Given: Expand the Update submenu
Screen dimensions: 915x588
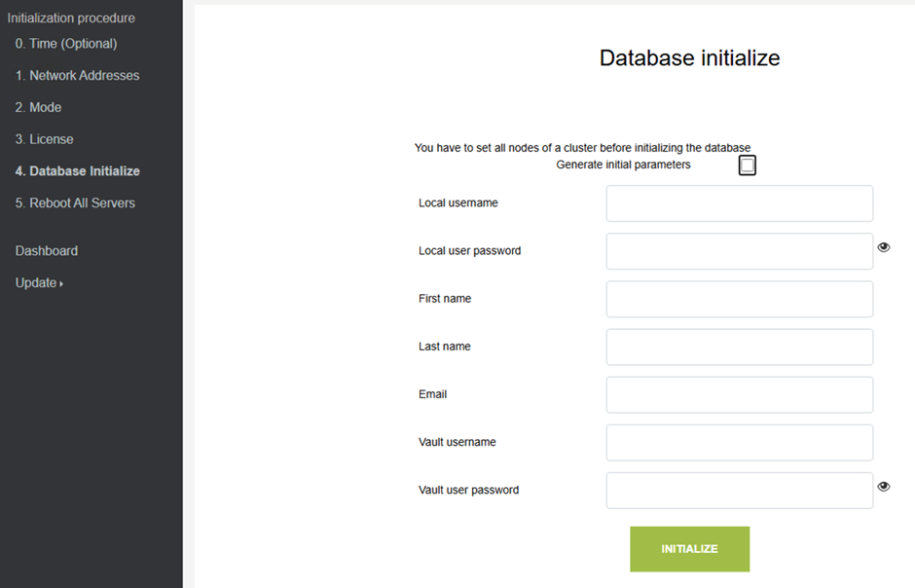Looking at the screenshot, I should [x=39, y=283].
